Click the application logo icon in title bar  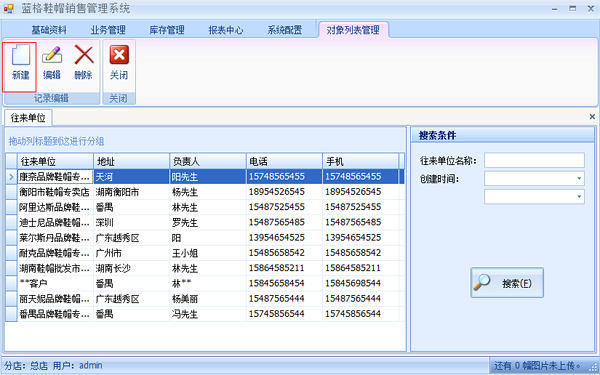8,8
